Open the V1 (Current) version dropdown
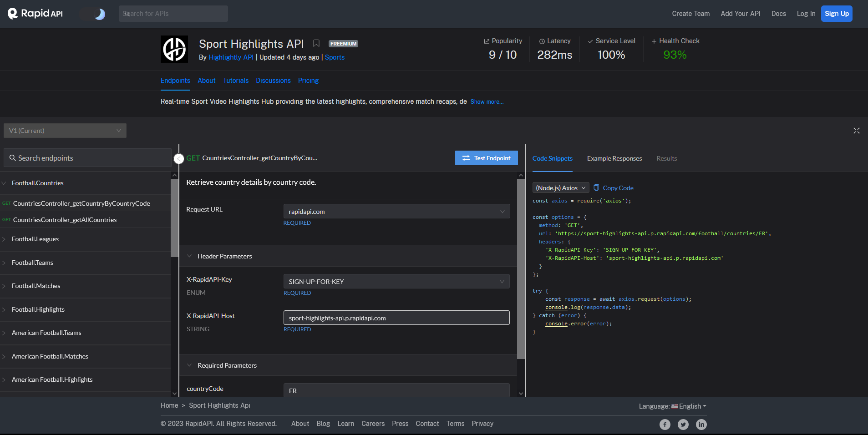 click(x=65, y=131)
